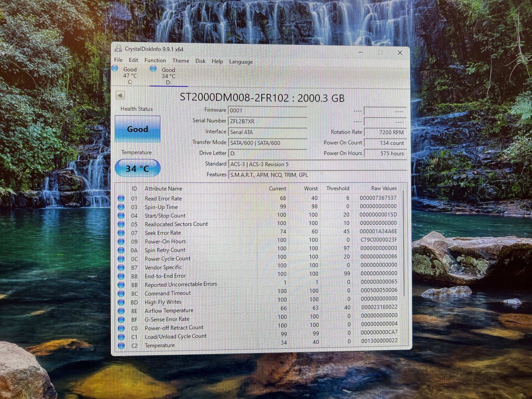Click the attribute list vertical scrollbar
The image size is (532, 399).
(404, 243)
